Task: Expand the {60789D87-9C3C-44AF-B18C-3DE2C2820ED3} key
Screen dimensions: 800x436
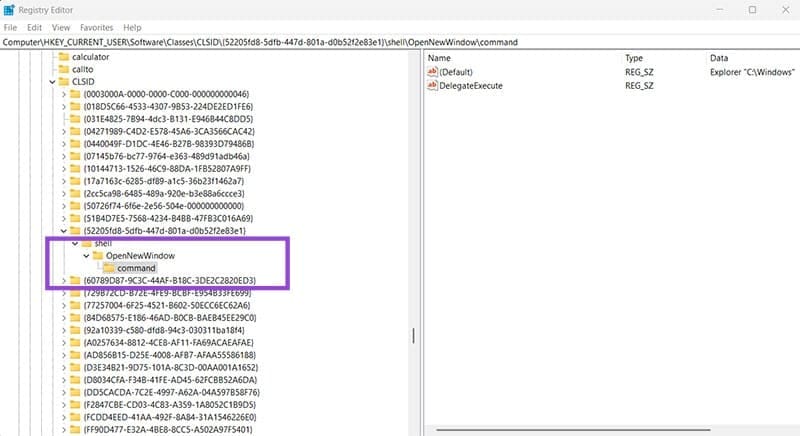Action: (x=64, y=280)
